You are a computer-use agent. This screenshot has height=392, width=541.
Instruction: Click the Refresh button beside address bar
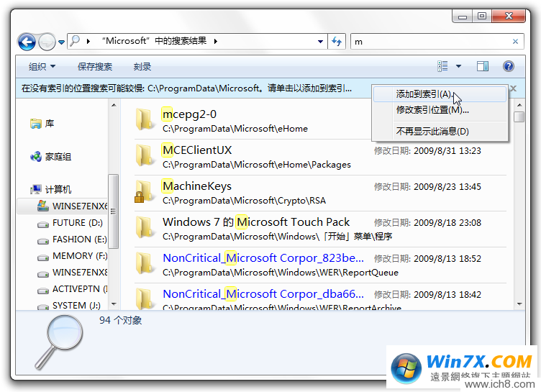coord(337,42)
